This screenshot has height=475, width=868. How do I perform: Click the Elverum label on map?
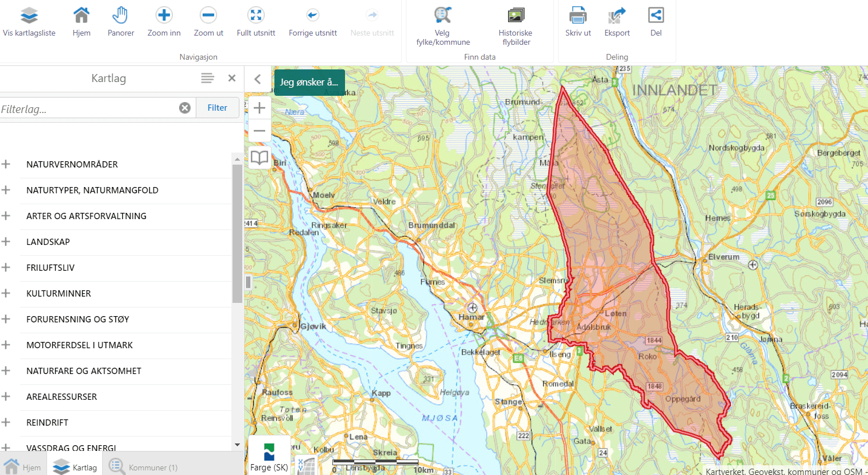[x=724, y=256]
